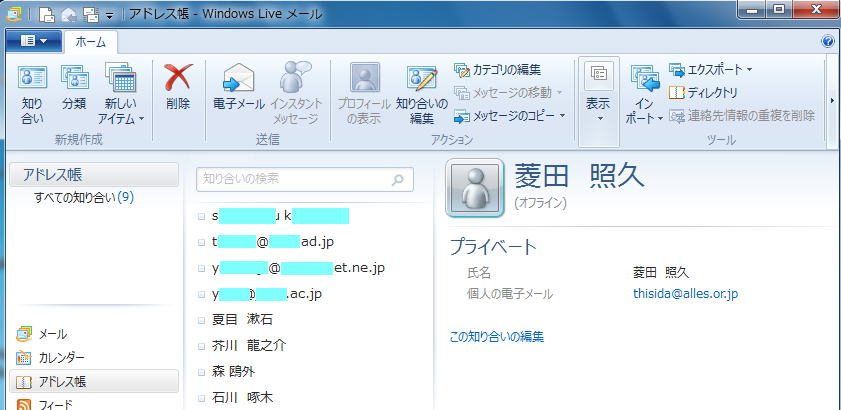Click the third quick access toolbar icon (overlapping windows)
The height and width of the screenshot is (410, 841).
pos(90,14)
